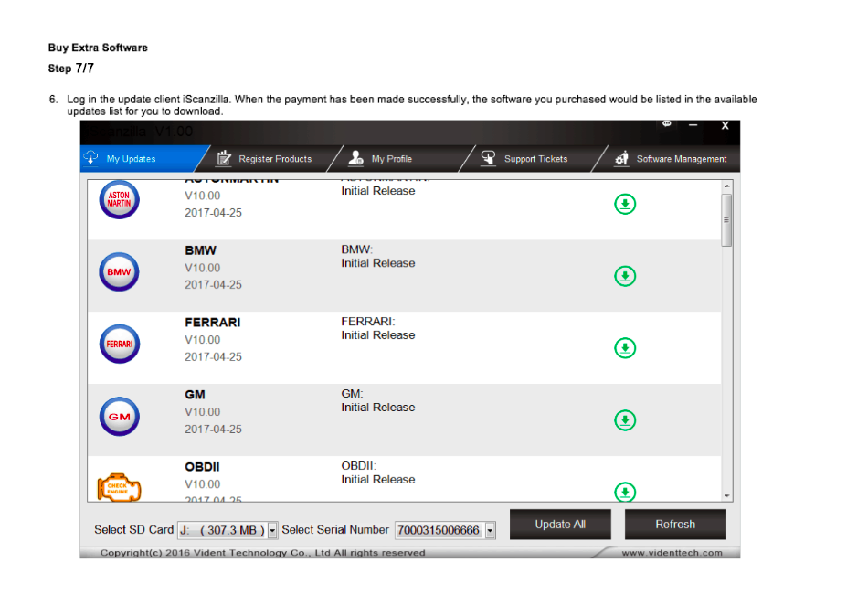The image size is (868, 594).
Task: Select the BMW brand logo
Action: pyautogui.click(x=119, y=271)
